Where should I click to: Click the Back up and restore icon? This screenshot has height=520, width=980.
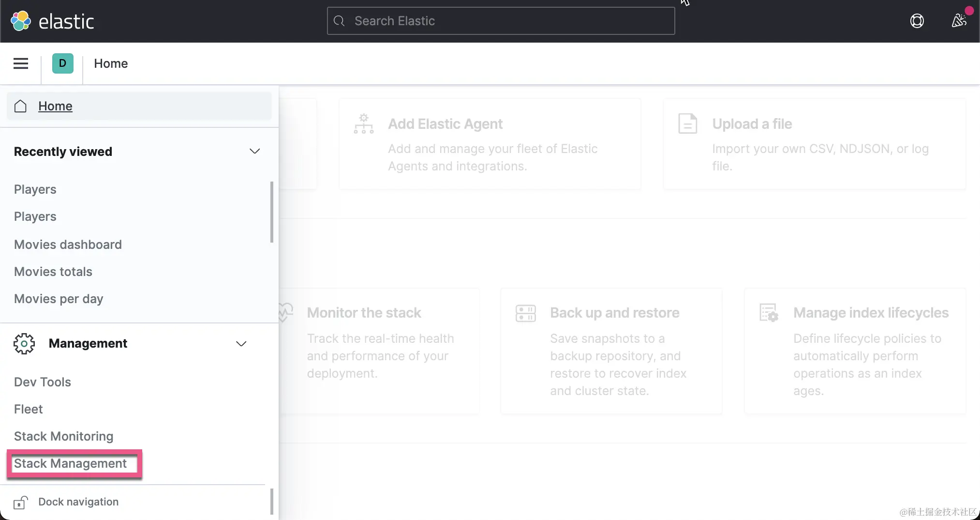526,313
